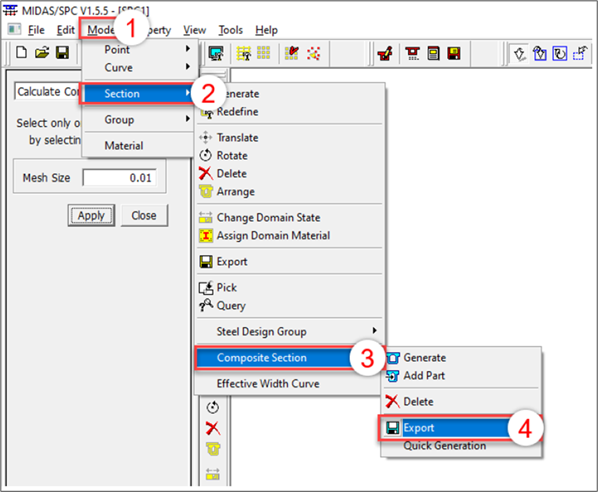598x492 pixels.
Task: Open the View menu
Action: (x=195, y=30)
